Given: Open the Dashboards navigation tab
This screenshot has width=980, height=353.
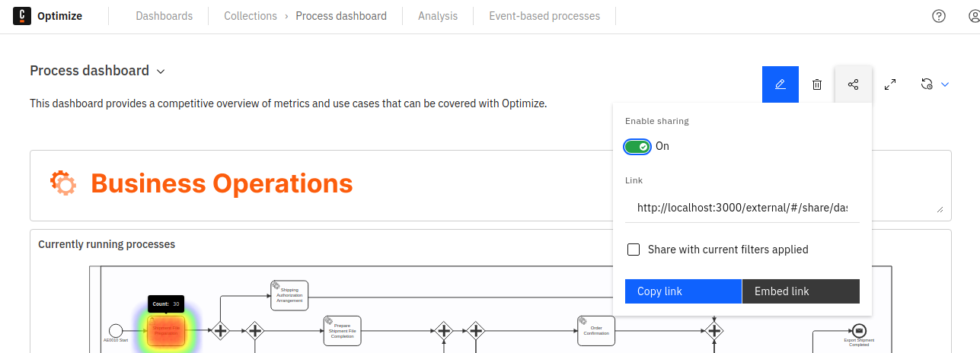Looking at the screenshot, I should coord(164,16).
